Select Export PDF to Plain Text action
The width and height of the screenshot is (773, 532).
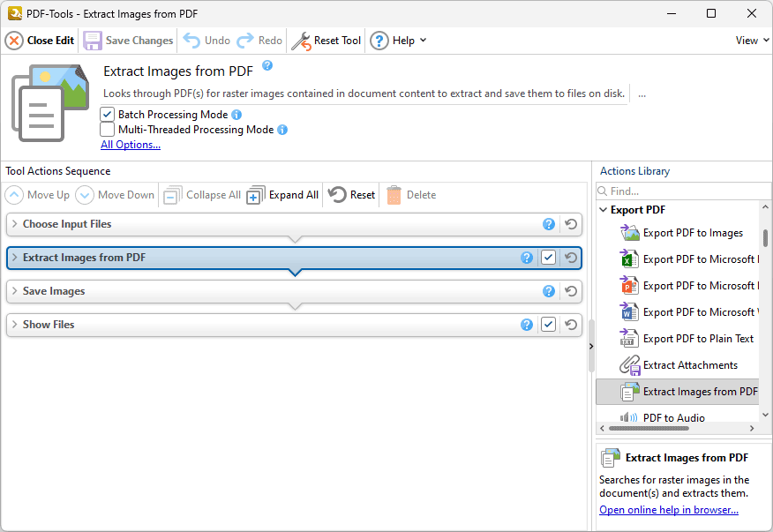pyautogui.click(x=687, y=339)
